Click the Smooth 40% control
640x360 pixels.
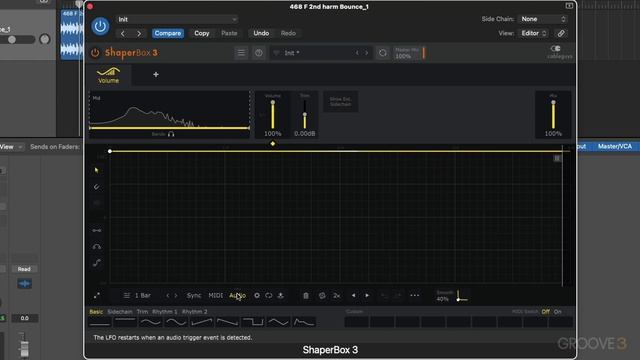tap(452, 296)
